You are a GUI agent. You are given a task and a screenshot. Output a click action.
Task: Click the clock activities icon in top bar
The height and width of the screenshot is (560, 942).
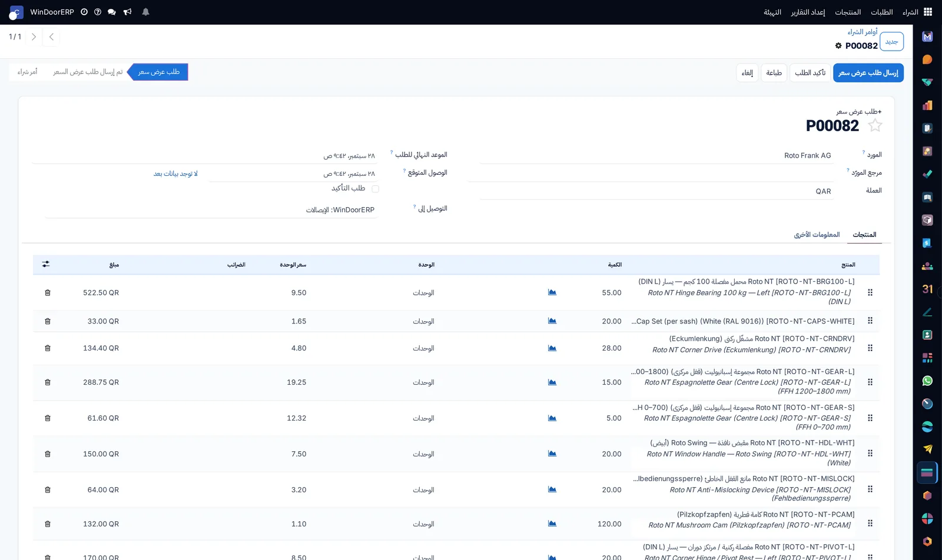click(x=84, y=12)
